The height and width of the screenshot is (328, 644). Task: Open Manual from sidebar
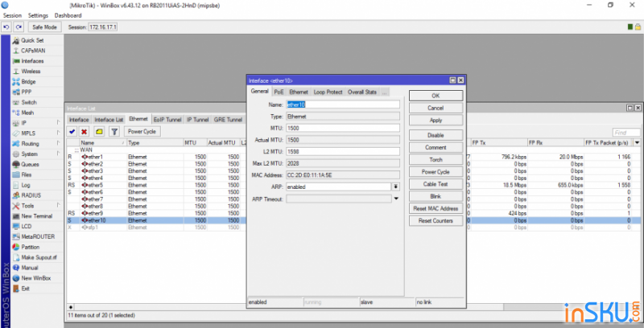pos(30,268)
